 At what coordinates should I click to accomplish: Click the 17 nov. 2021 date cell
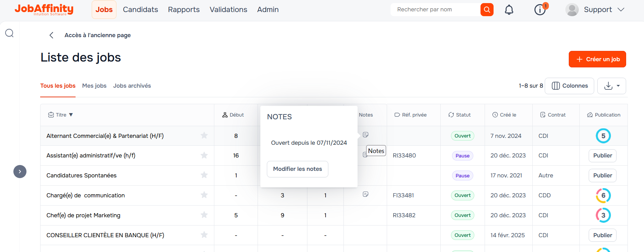pos(506,175)
